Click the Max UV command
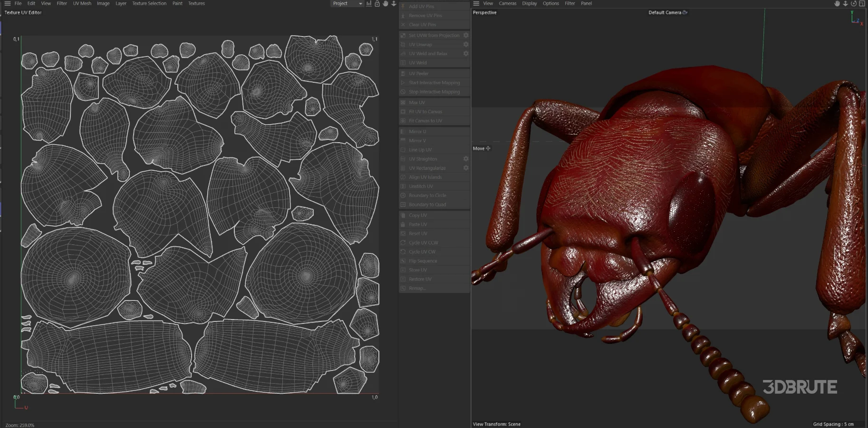Image resolution: width=868 pixels, height=428 pixels. point(434,102)
